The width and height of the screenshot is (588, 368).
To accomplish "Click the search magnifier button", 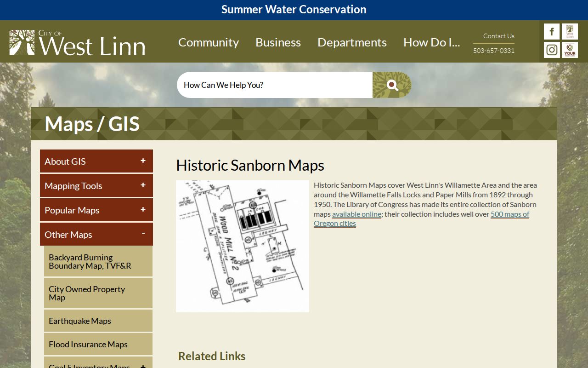I will coord(392,85).
